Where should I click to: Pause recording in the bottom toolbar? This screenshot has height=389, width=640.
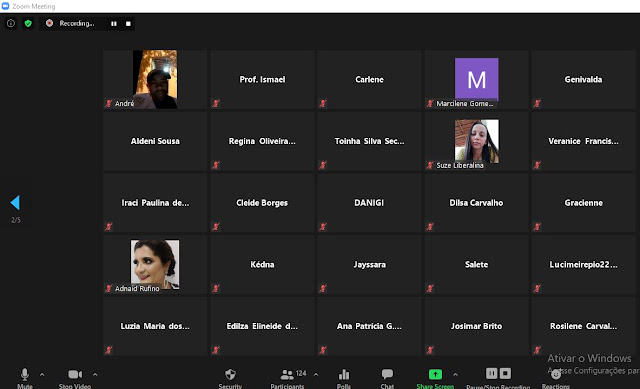pos(491,373)
